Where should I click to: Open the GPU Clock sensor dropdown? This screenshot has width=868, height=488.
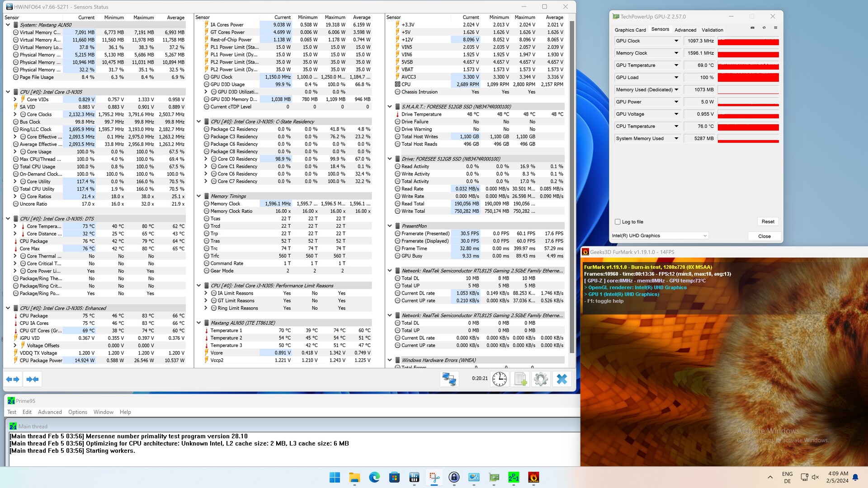(x=676, y=41)
